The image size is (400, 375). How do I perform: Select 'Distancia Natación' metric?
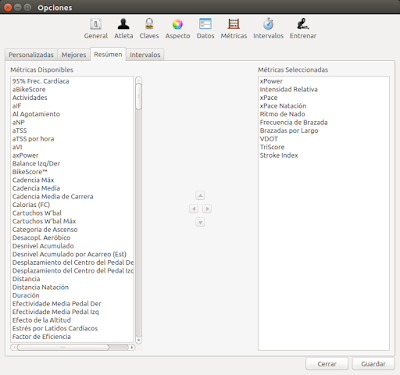coord(72,287)
